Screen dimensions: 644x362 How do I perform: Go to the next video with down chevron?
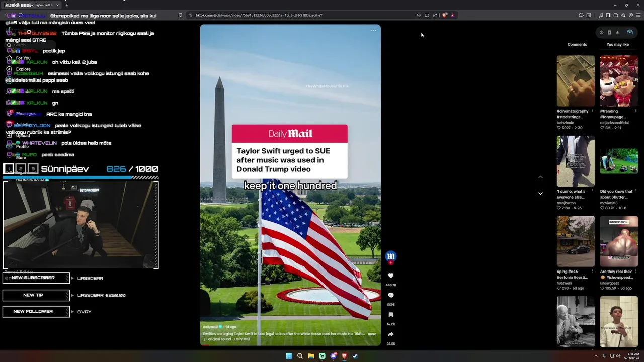pos(540,193)
